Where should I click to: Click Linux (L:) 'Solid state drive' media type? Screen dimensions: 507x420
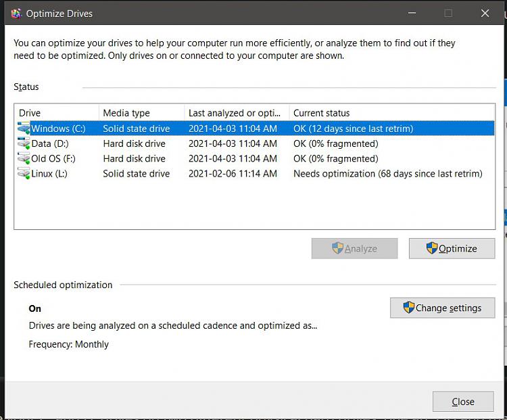coord(137,174)
